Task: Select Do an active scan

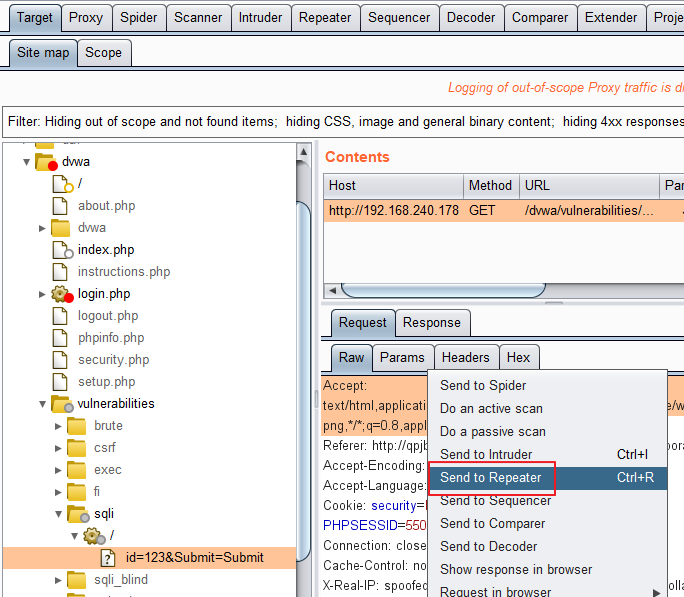Action: [x=548, y=409]
